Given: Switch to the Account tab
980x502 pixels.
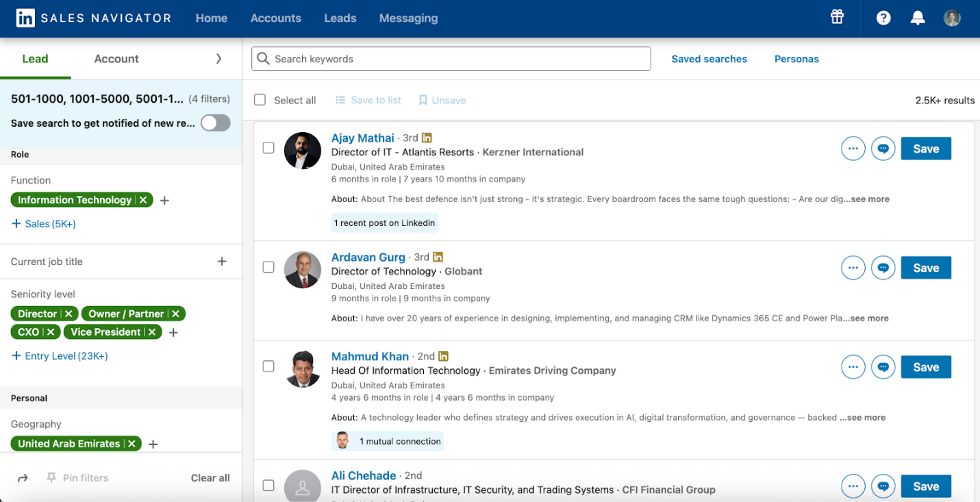Looking at the screenshot, I should click(116, 59).
